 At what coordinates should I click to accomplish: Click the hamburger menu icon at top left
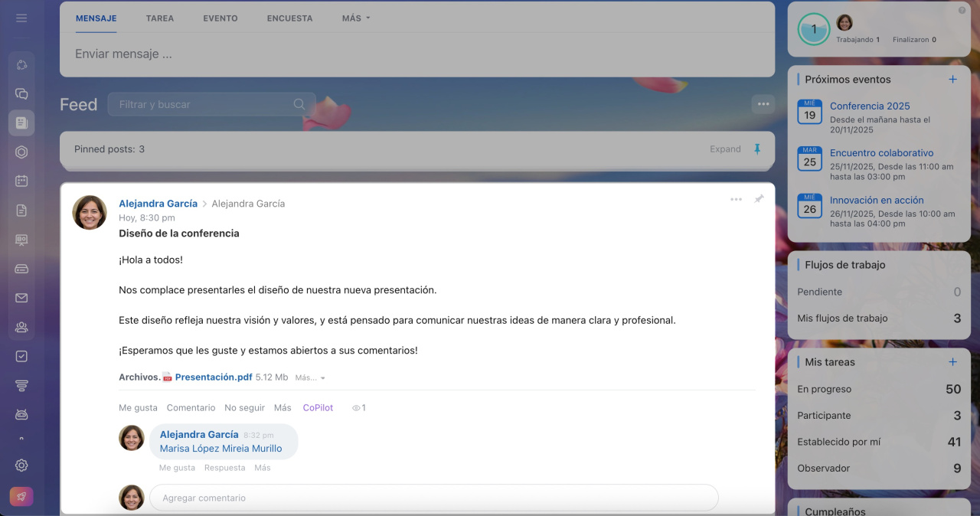click(21, 18)
